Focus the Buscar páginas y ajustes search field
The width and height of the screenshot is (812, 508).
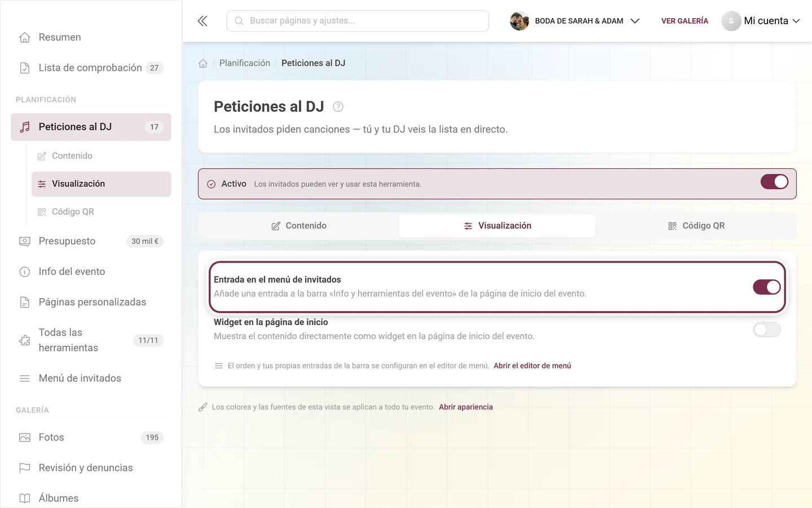pyautogui.click(x=358, y=21)
